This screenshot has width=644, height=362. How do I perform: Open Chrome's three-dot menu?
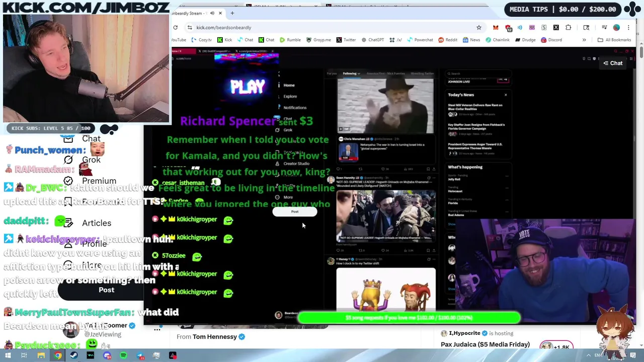point(628,27)
